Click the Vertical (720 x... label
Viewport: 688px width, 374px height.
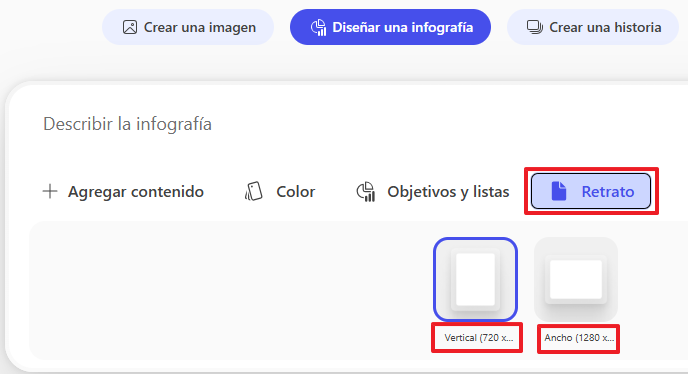478,338
